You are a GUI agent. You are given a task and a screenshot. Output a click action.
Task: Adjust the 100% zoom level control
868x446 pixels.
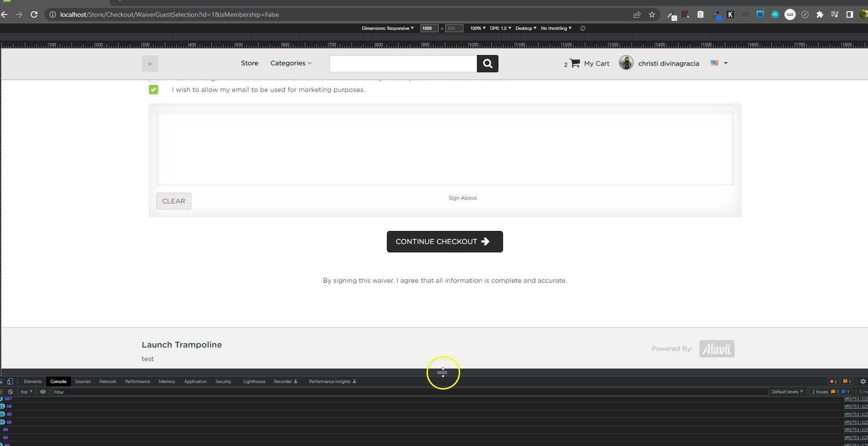coord(477,28)
